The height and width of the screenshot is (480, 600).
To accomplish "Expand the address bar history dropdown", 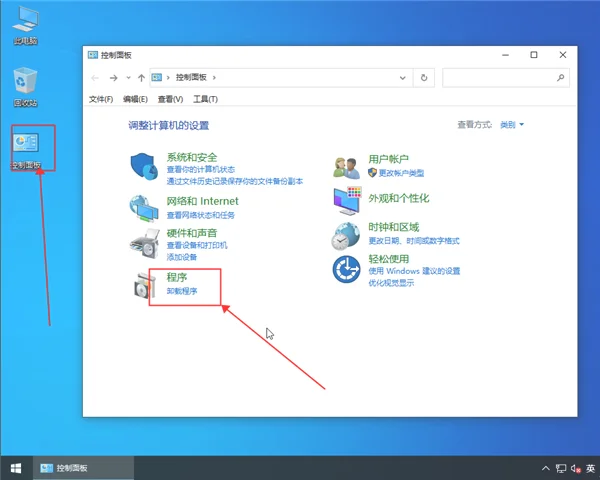I will (x=403, y=78).
